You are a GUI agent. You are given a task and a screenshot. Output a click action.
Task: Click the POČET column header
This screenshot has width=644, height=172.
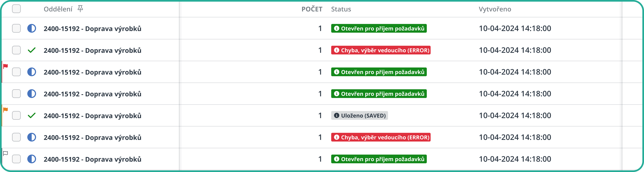coord(311,9)
